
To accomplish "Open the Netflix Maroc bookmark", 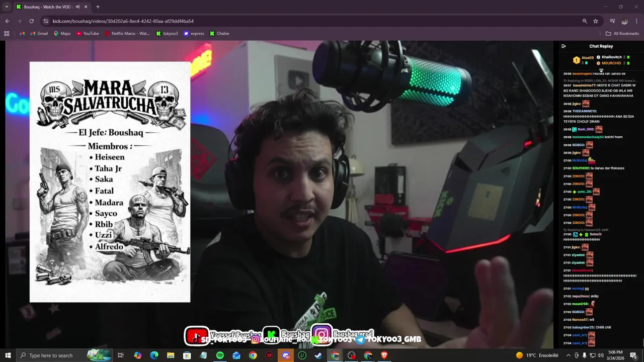I will (127, 34).
